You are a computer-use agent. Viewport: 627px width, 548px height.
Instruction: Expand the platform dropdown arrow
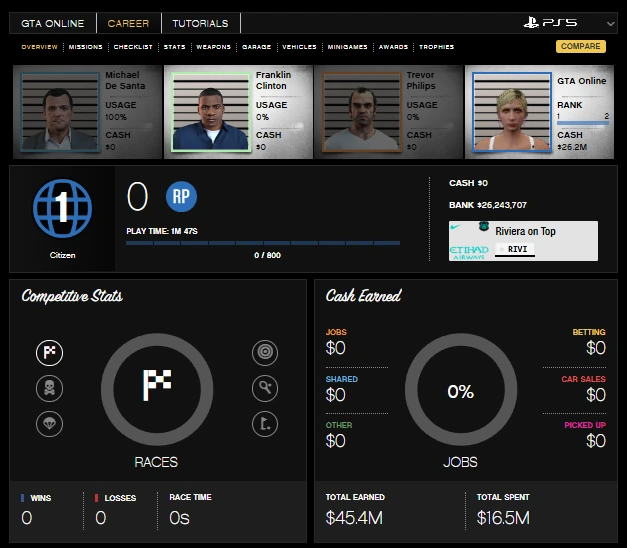610,24
